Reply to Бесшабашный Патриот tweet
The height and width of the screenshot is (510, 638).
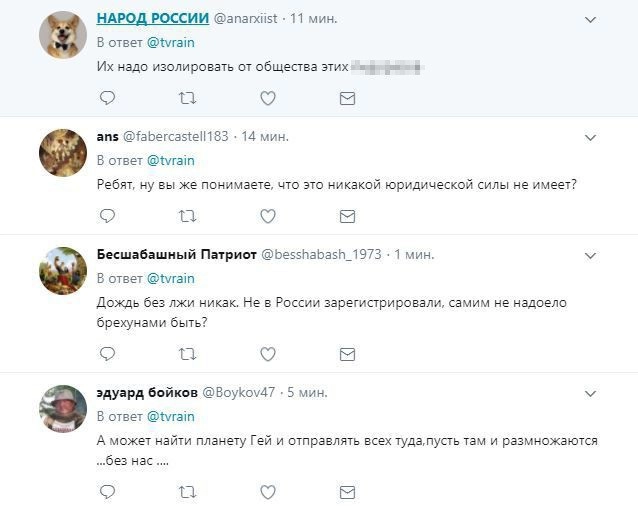click(x=107, y=354)
